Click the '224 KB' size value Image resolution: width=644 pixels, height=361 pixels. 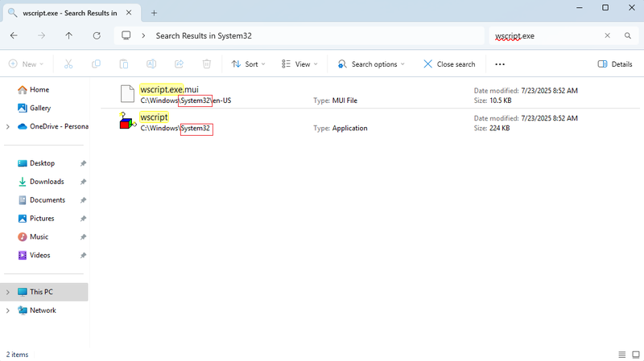pyautogui.click(x=499, y=128)
